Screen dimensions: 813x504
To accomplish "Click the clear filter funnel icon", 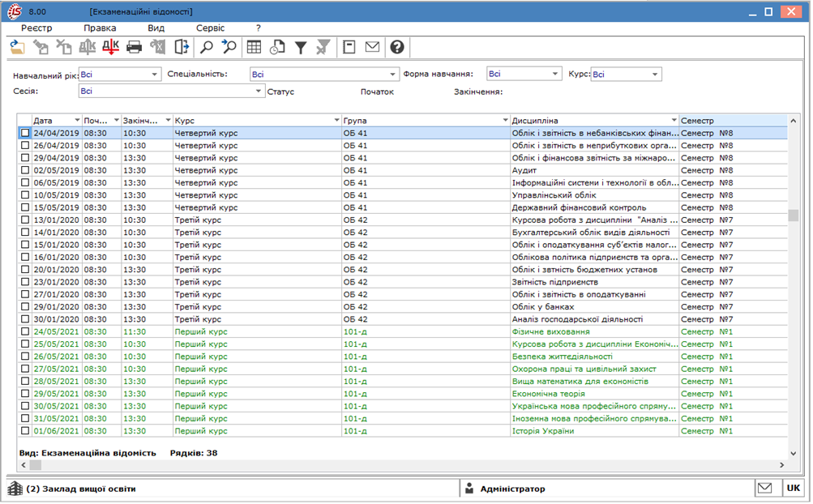I will (323, 47).
